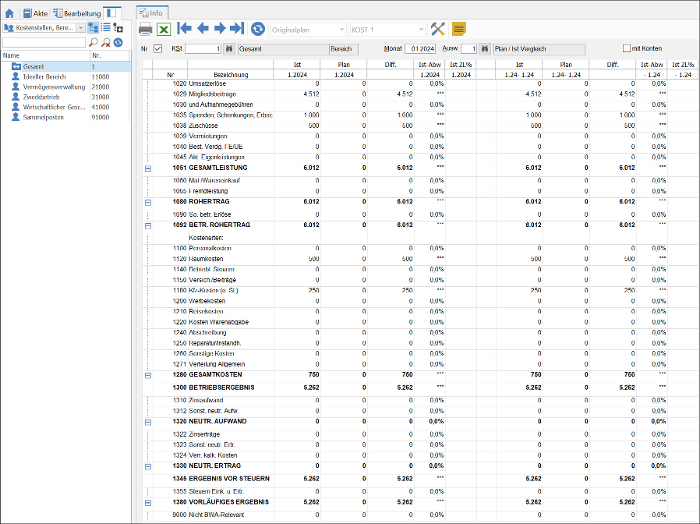This screenshot has width=700, height=524.
Task: Switch to tree view icon
Action: [93, 28]
